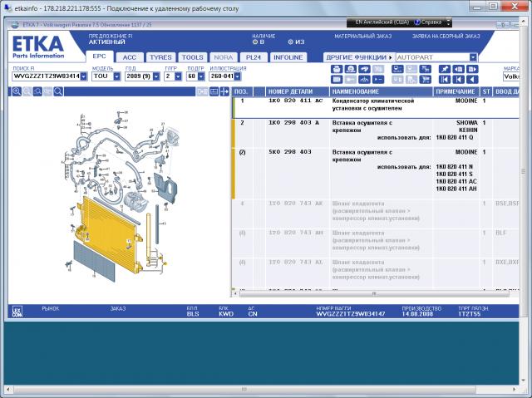Open the AUTOPART dropdown arrow

473,57
